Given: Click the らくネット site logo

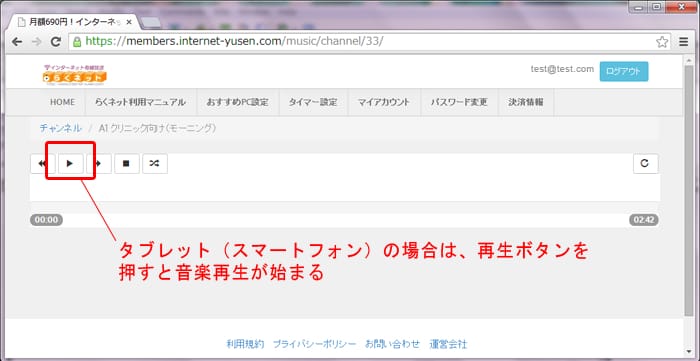Looking at the screenshot, I should coord(75,75).
